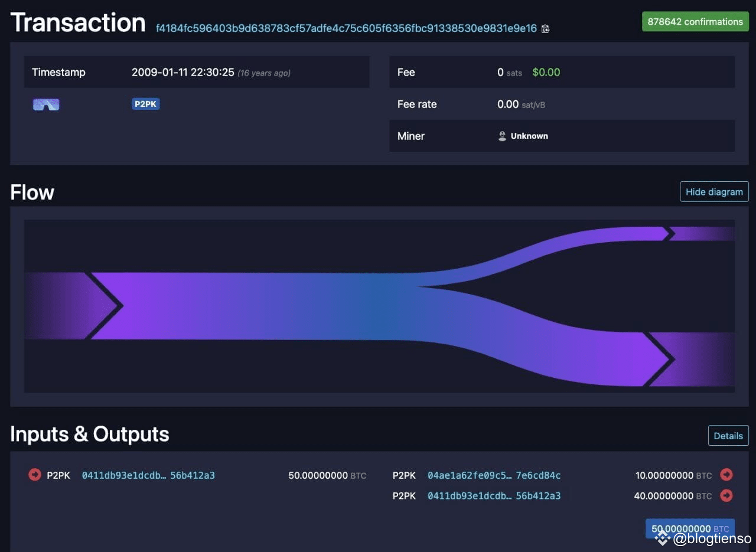This screenshot has width=756, height=552.
Task: Click the 878642 confirmations badge
Action: (x=695, y=21)
